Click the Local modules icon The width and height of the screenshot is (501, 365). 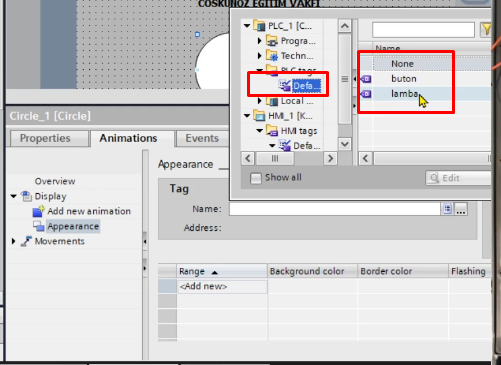point(272,101)
